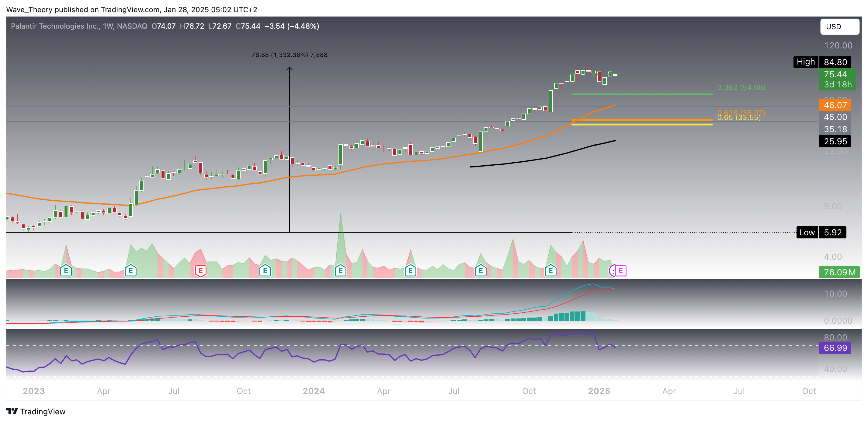Click the TradingView logo at bottom left
The image size is (868, 422).
point(36,412)
